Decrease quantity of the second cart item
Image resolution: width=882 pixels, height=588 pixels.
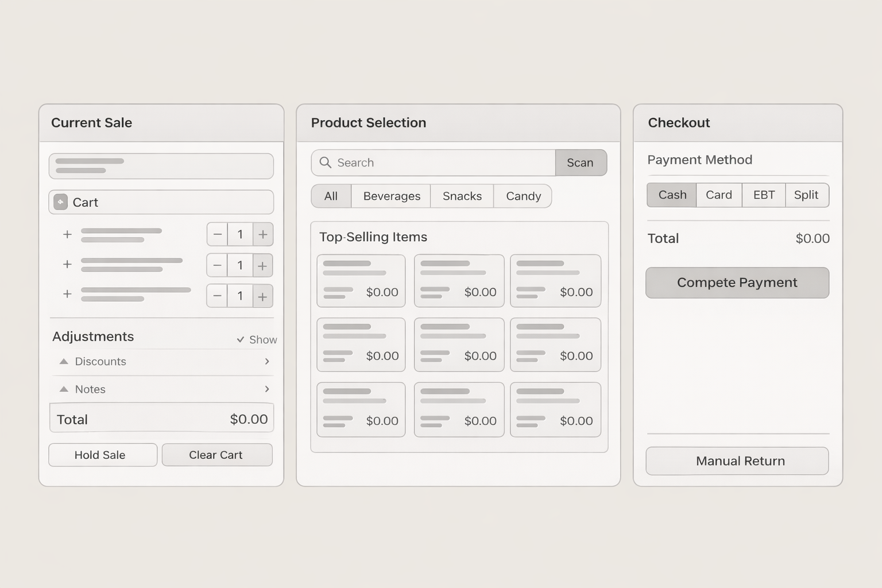tap(217, 265)
